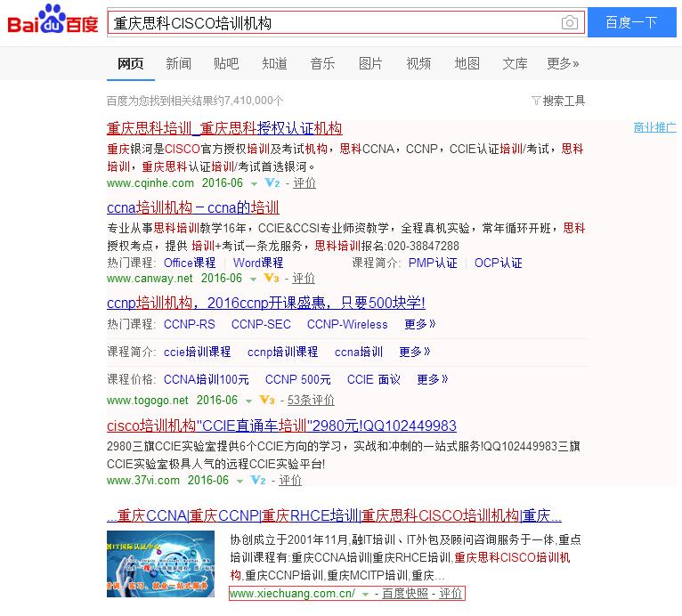Image resolution: width=682 pixels, height=616 pixels.
Task: Expand dropdown arrow after www.xiechuang.com.cn
Action: [x=365, y=594]
